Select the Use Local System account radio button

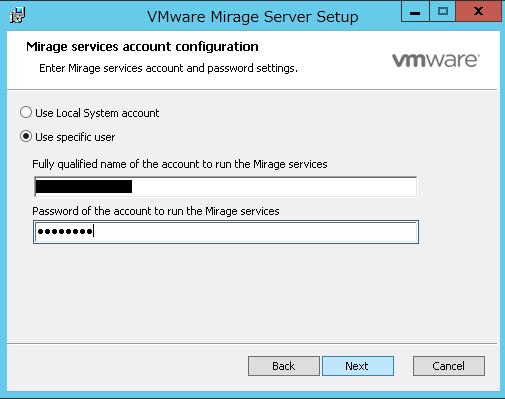click(x=26, y=112)
